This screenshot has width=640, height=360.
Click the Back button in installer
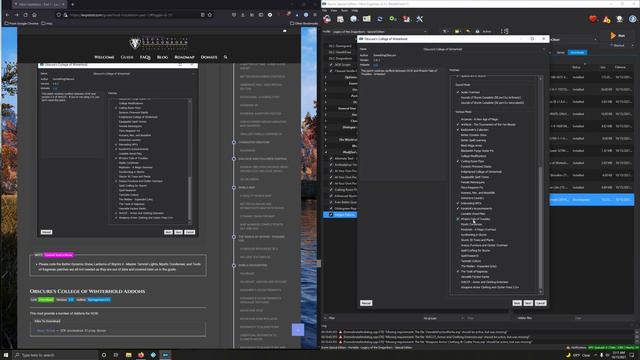517,303
